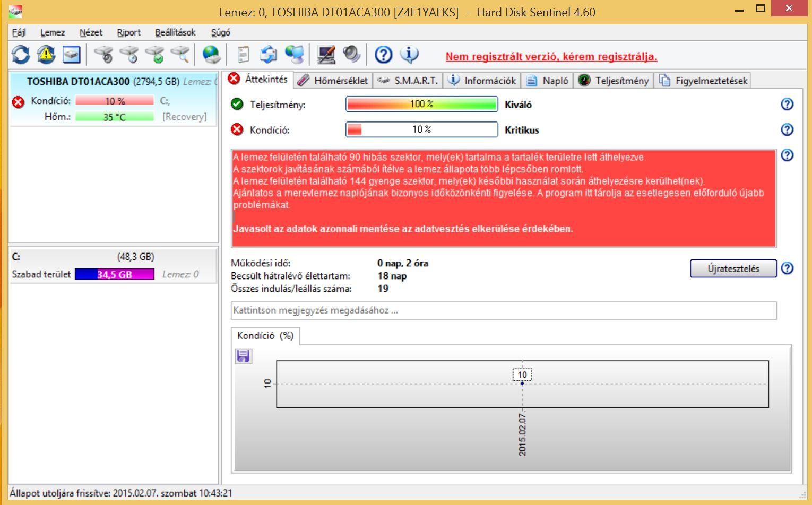This screenshot has height=505, width=812.
Task: Switch to the Információk tab
Action: tap(482, 81)
